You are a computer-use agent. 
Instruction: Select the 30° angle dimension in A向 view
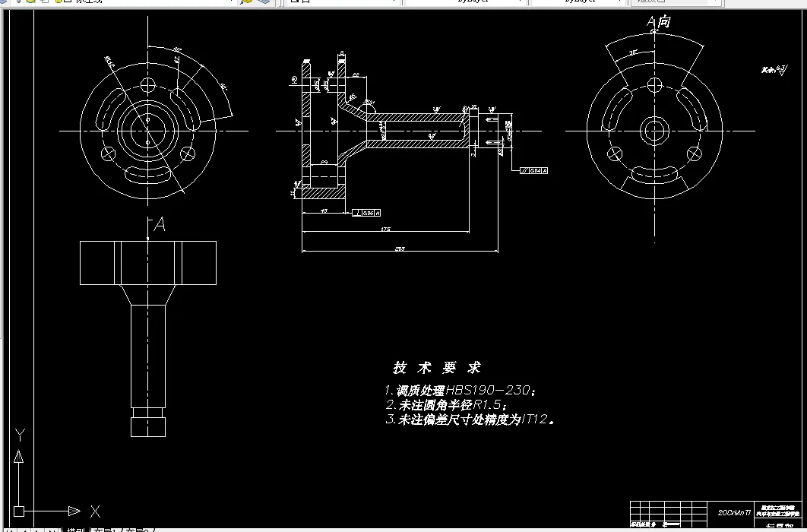[x=633, y=52]
